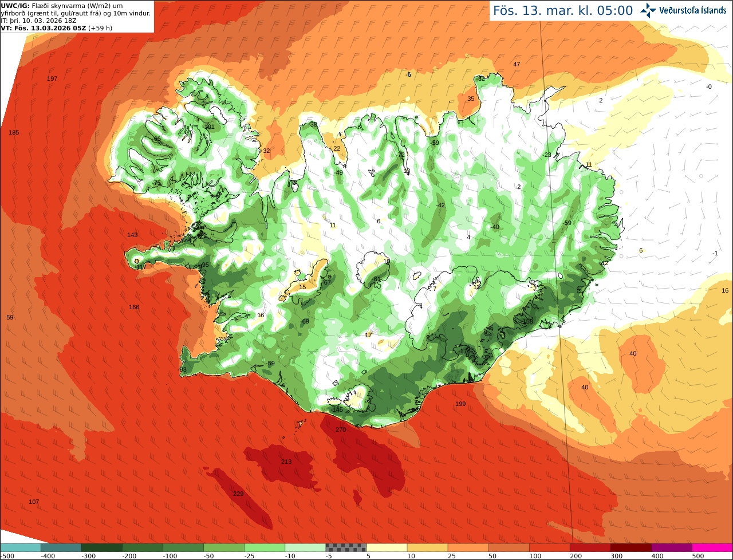Viewport: 733px width, 560px height.
Task: Pick the red swatch from 200 to 300
Action: click(590, 548)
